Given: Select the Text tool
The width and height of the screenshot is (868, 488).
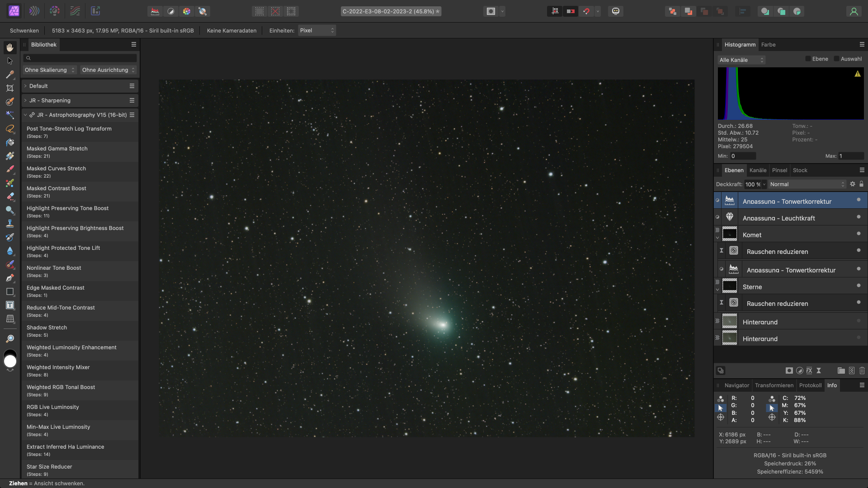Looking at the screenshot, I should (x=10, y=305).
